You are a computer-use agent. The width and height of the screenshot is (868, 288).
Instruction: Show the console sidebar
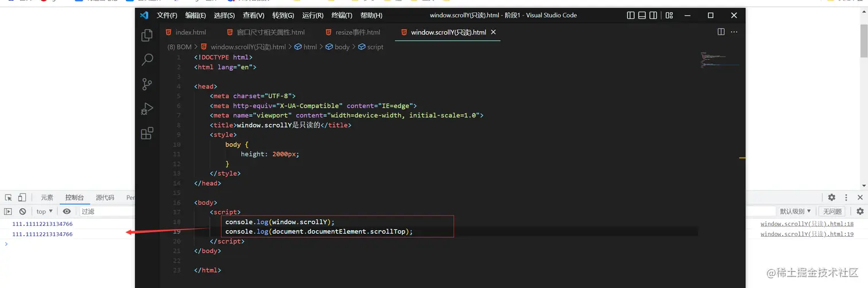(x=8, y=212)
